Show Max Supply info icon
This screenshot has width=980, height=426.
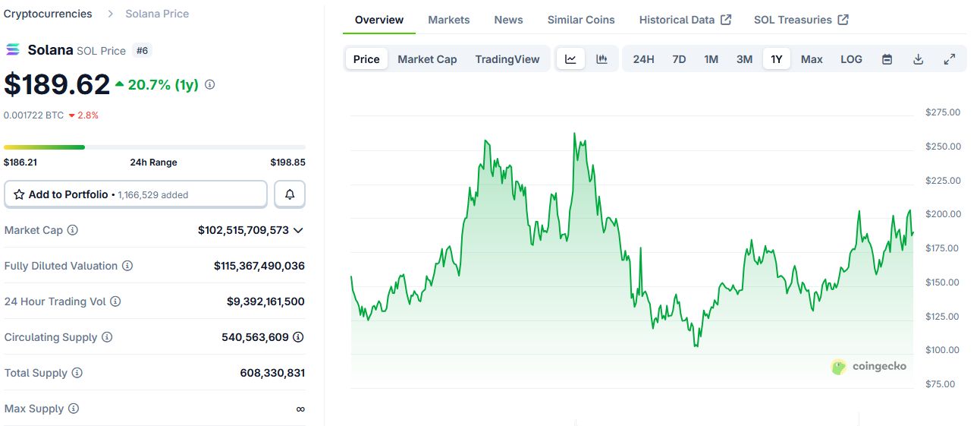[74, 409]
